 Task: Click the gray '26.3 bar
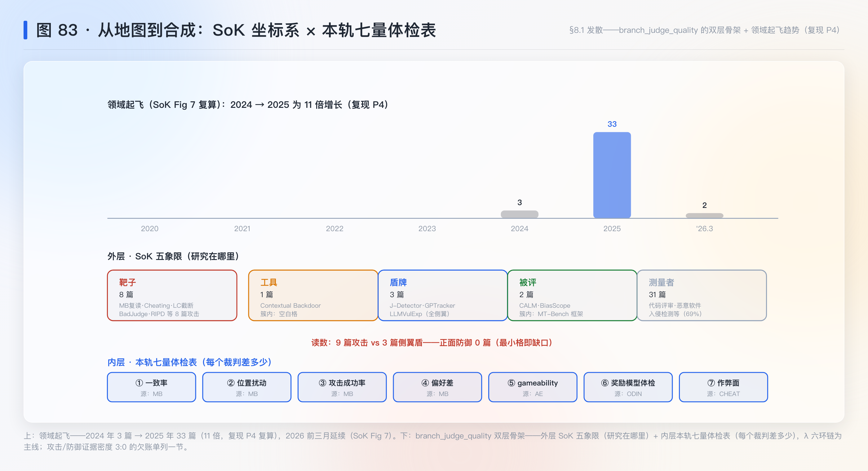tap(705, 216)
